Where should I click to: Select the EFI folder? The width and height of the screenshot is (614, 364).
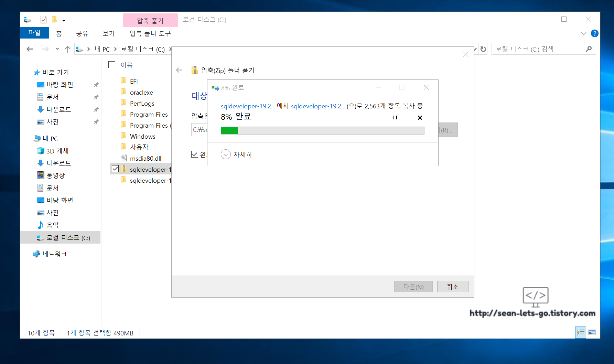point(134,81)
